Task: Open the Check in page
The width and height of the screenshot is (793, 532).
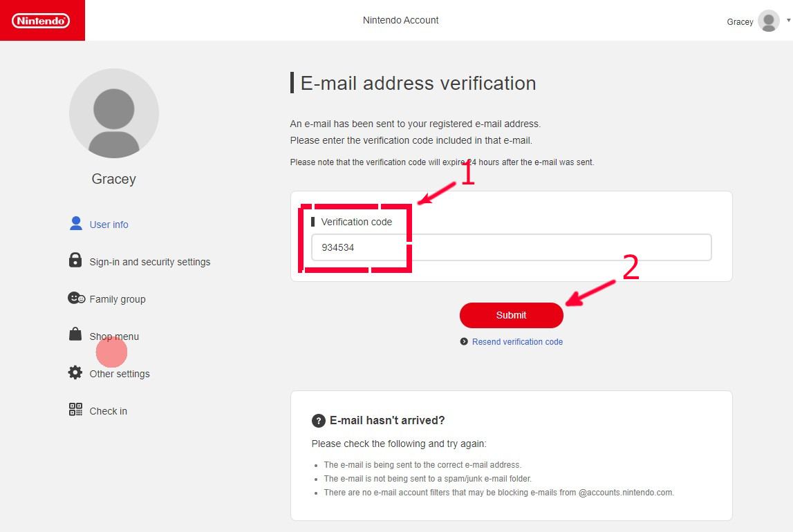Action: pos(108,410)
